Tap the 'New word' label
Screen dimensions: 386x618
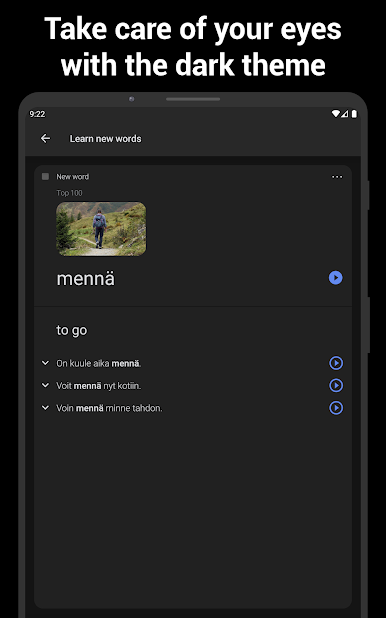[73, 177]
